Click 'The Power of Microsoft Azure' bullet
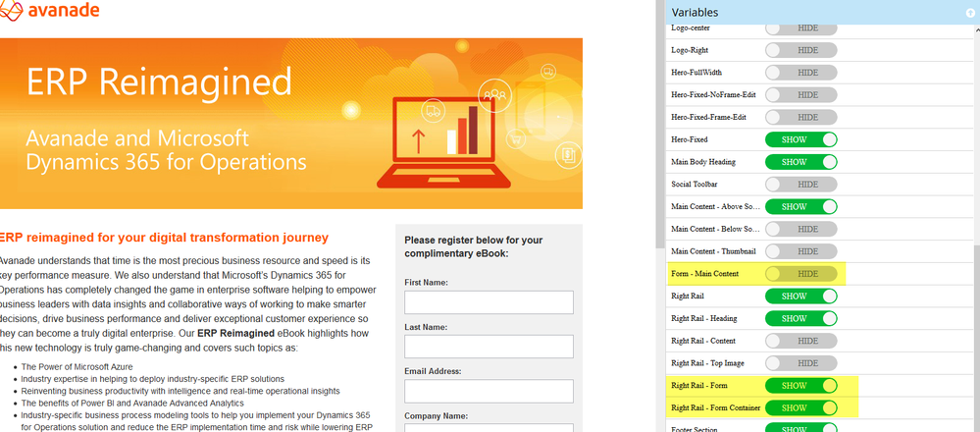The height and width of the screenshot is (432, 980). point(77,367)
